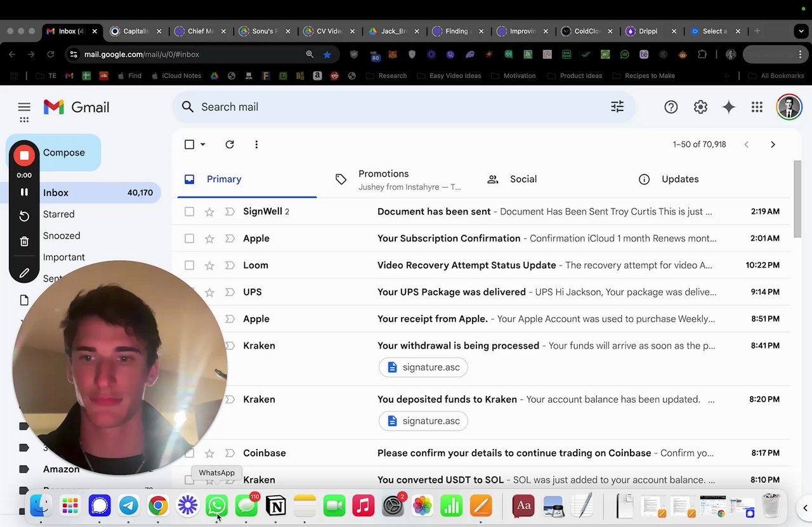
Task: Toggle the select-all messages checkbox
Action: [x=189, y=145]
